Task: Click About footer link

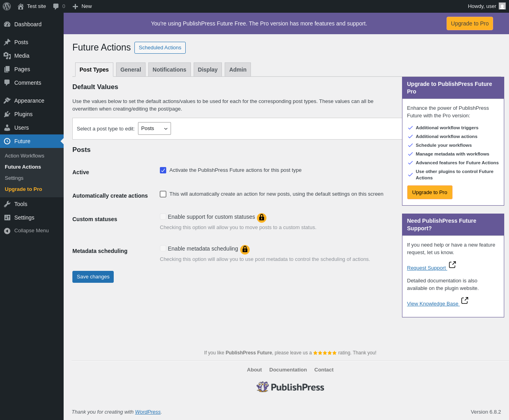Action: click(254, 370)
